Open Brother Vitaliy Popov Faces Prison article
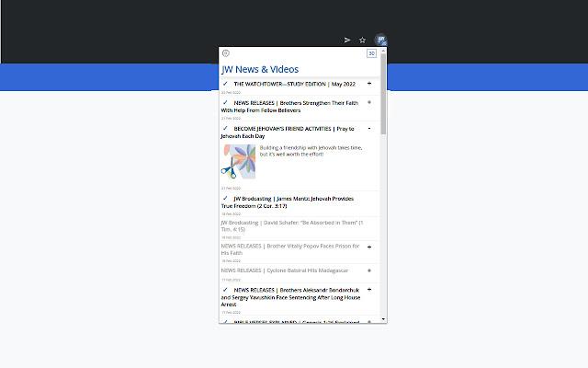The image size is (588, 368). tap(290, 249)
